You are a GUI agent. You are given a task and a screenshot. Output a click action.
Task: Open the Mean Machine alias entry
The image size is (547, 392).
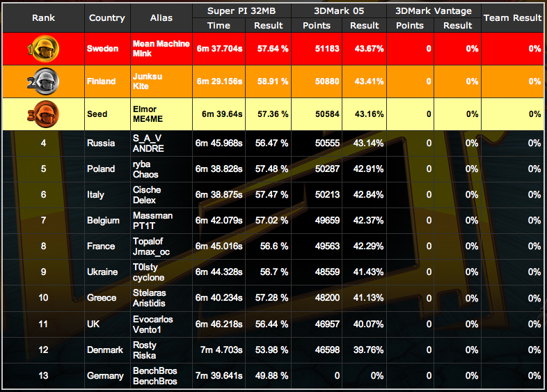tap(161, 44)
